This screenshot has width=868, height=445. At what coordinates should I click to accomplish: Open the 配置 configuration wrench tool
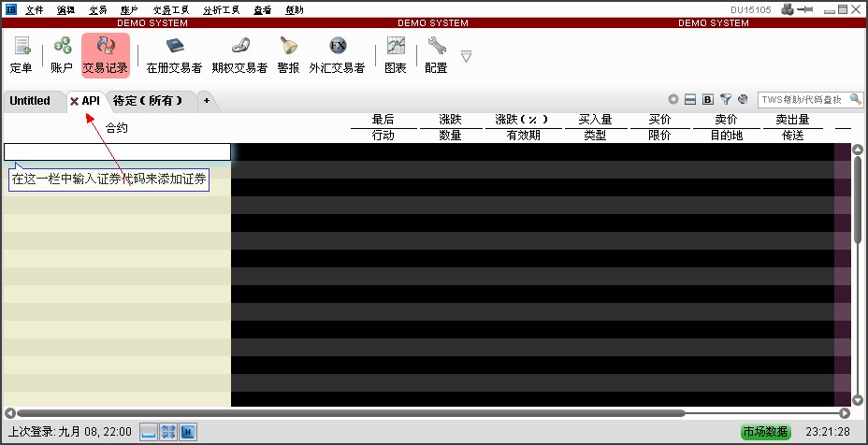436,55
